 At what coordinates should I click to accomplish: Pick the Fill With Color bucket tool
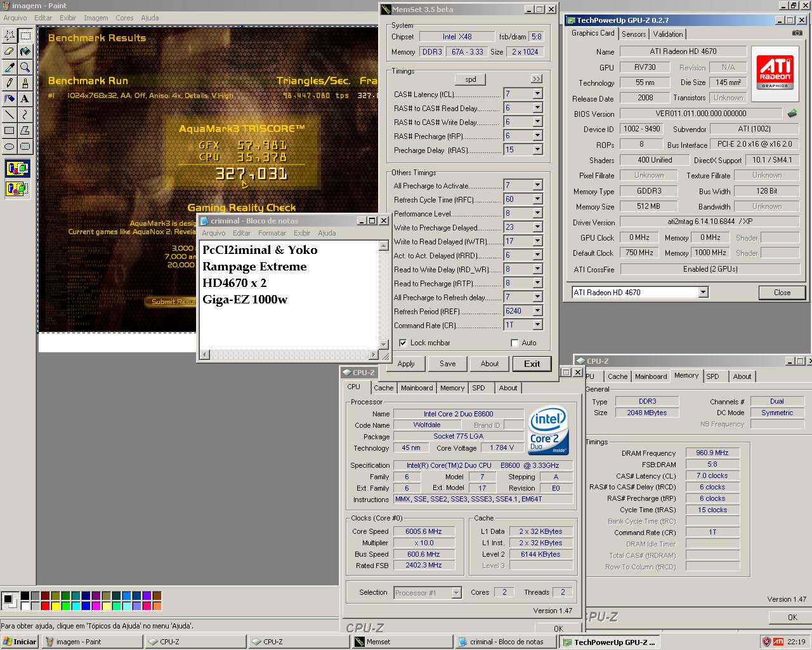point(25,51)
